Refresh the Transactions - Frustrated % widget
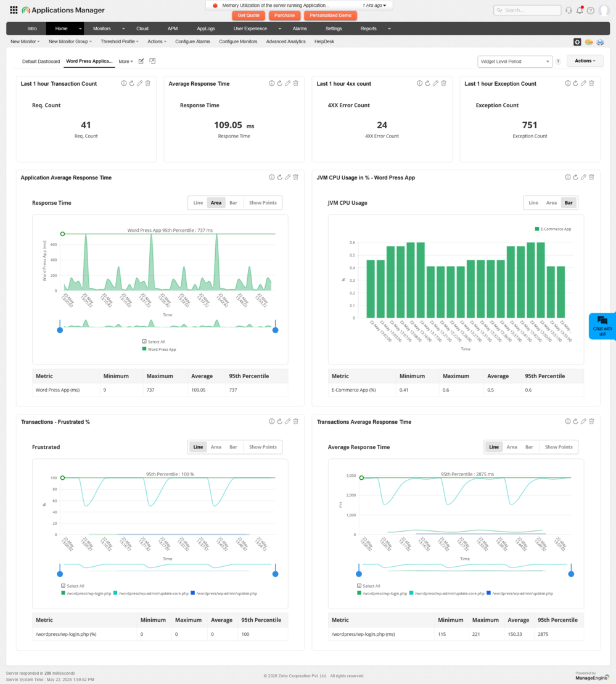 280,421
